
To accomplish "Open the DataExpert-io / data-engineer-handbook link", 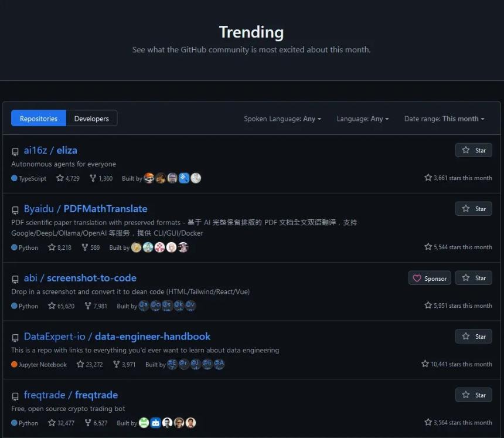I will [x=117, y=337].
